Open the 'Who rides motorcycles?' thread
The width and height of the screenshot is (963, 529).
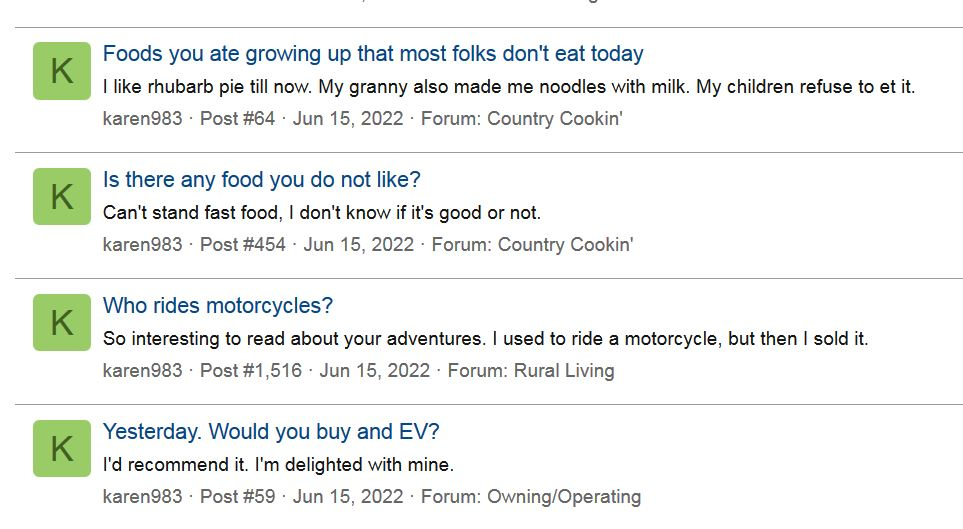tap(218, 306)
